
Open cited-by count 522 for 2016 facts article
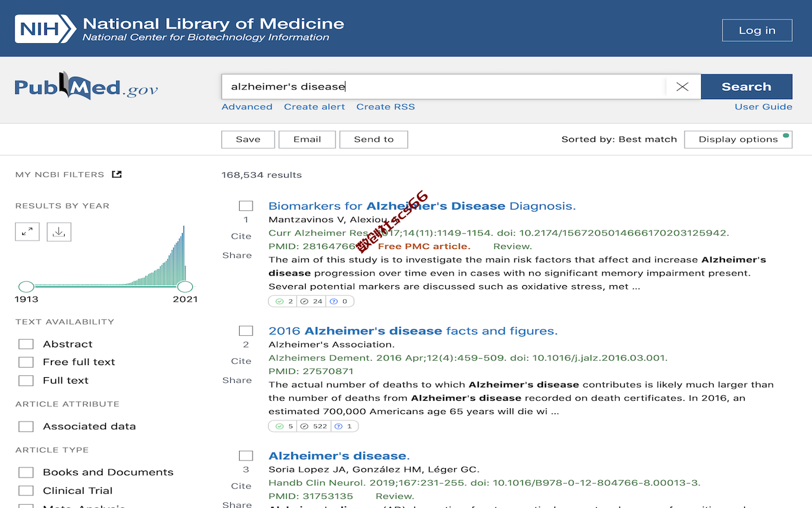[x=313, y=426]
